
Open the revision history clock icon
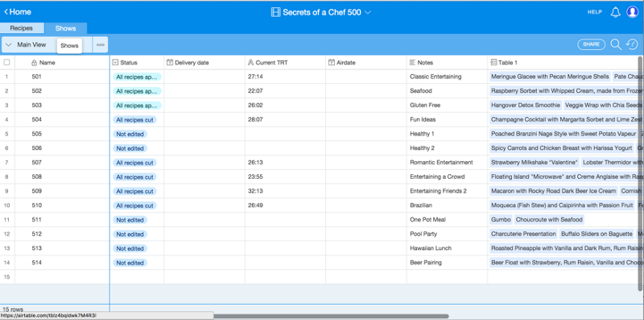click(632, 44)
